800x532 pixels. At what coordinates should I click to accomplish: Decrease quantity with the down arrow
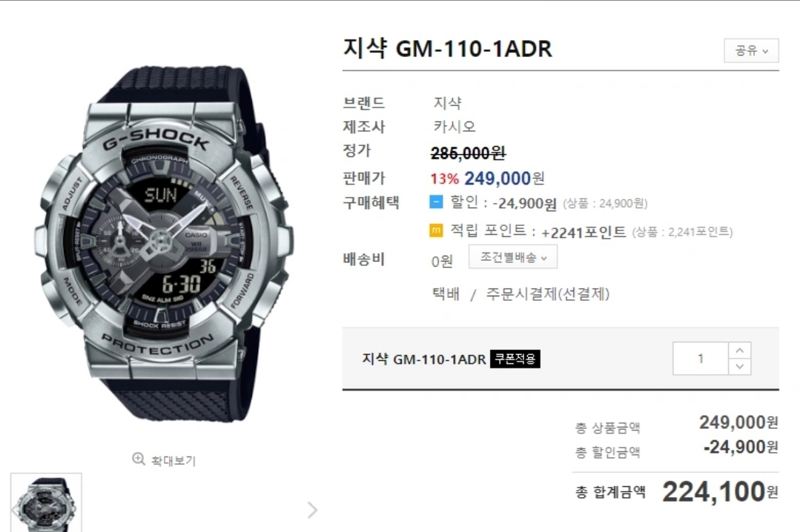coord(739,367)
